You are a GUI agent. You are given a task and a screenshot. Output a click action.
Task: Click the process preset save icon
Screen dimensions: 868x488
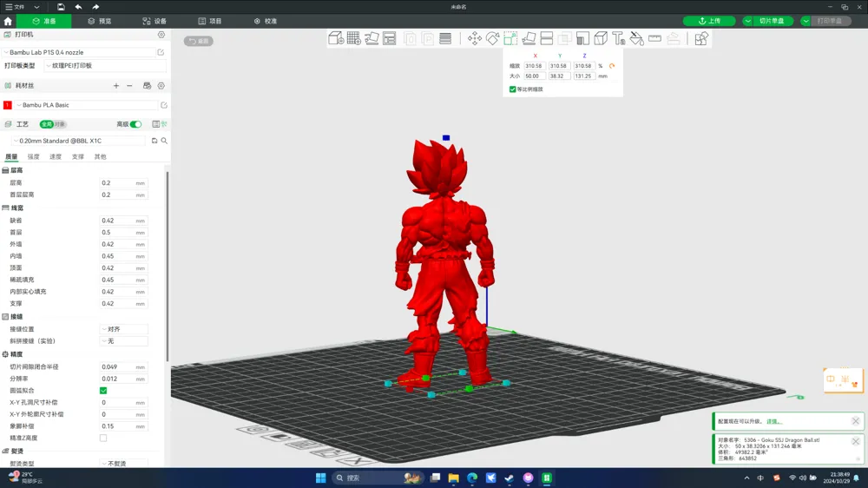point(155,141)
